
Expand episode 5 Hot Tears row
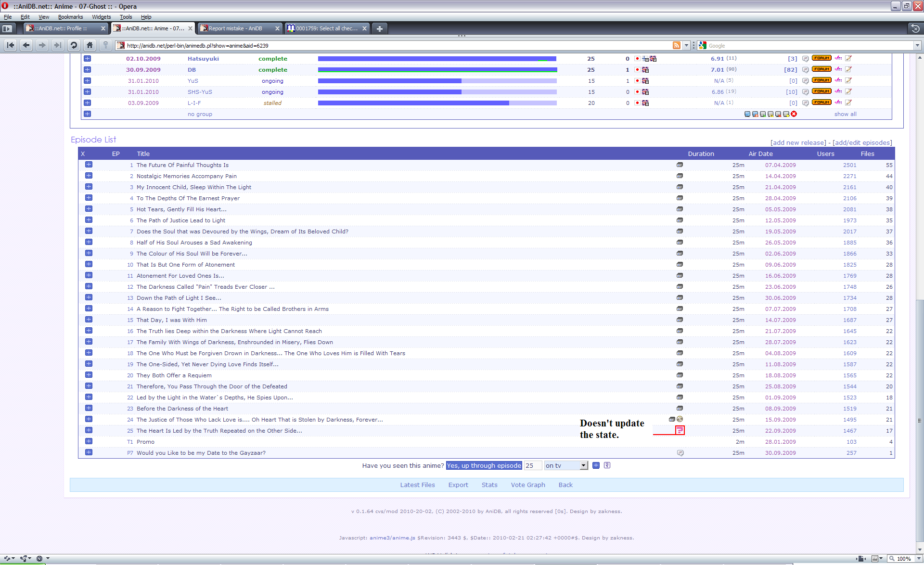(x=89, y=209)
